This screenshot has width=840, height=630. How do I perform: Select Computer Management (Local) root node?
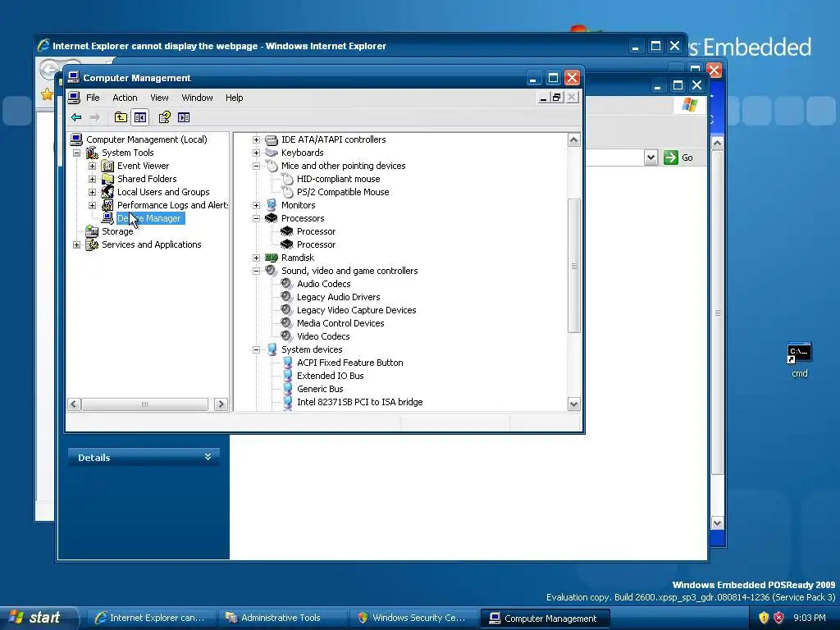[146, 139]
